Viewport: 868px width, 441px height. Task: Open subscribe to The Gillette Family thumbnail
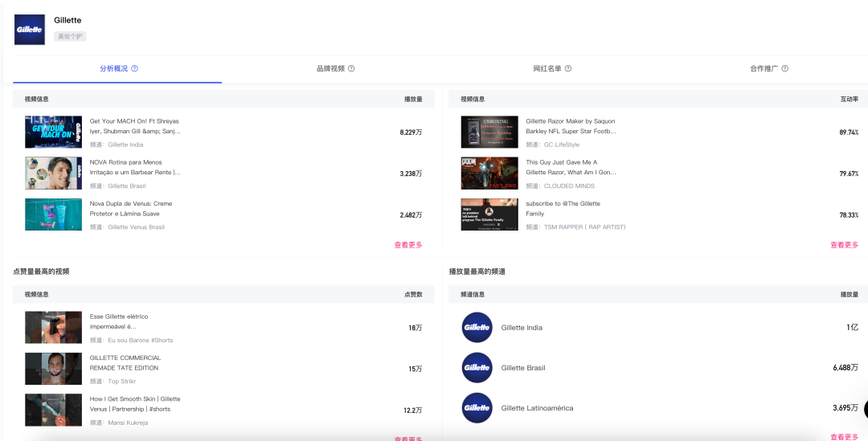click(x=489, y=214)
